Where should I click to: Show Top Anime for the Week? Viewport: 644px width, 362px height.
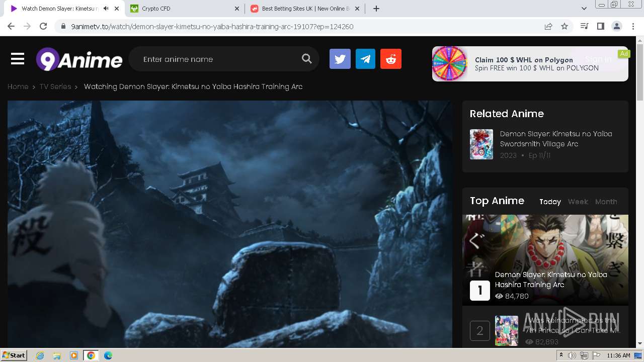tap(578, 202)
